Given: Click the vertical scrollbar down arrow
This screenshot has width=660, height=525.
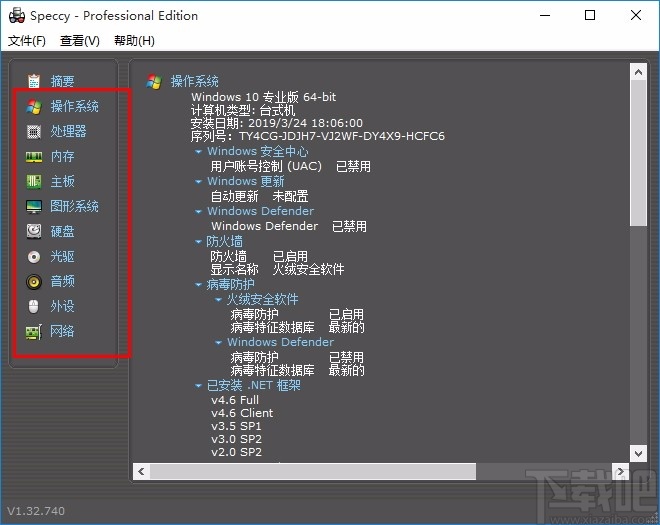Looking at the screenshot, I should pyautogui.click(x=638, y=453).
